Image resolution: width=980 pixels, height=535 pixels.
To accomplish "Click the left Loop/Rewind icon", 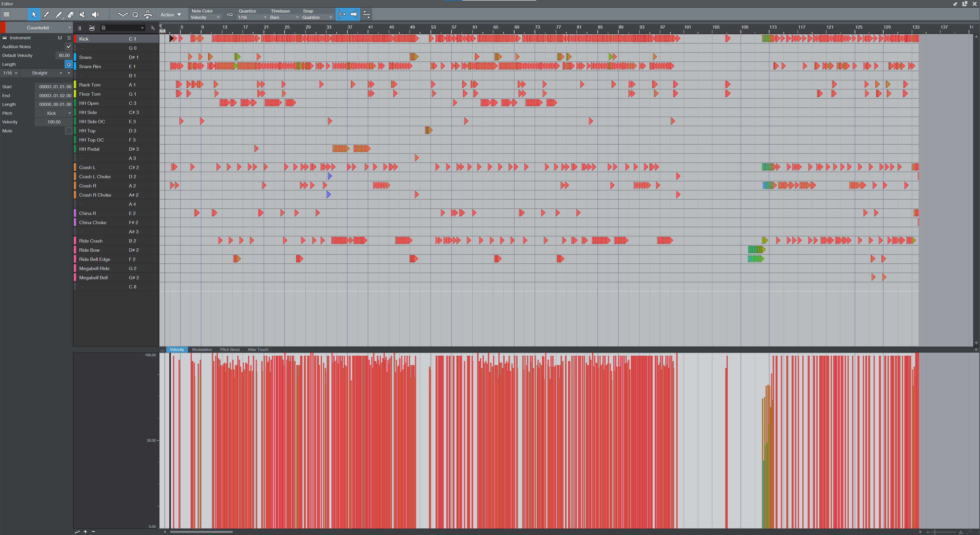I will (x=341, y=15).
